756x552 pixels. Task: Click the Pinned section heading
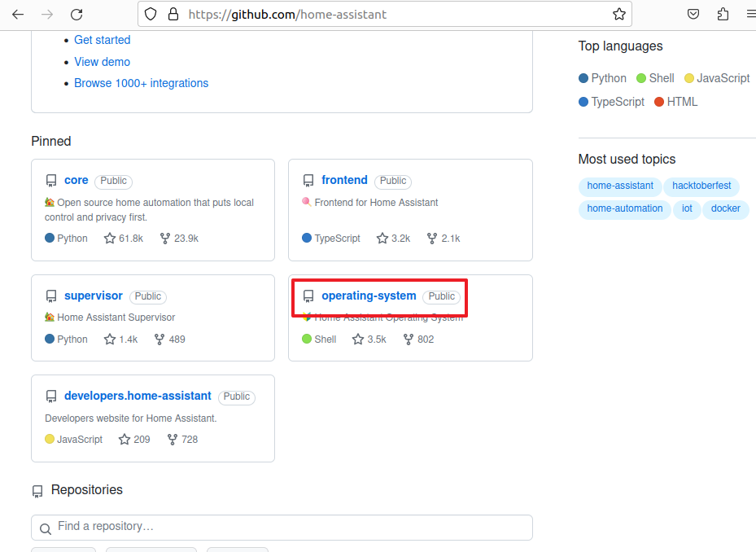(x=51, y=142)
